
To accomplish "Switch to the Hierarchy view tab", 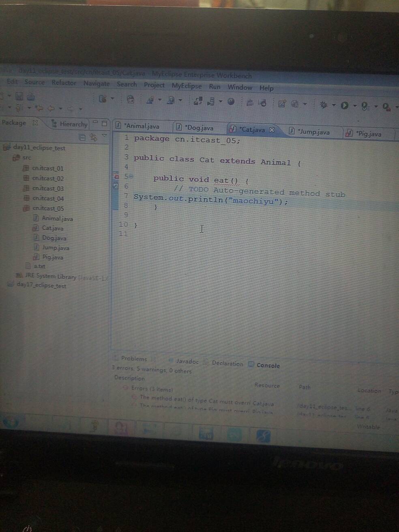I will coord(69,124).
